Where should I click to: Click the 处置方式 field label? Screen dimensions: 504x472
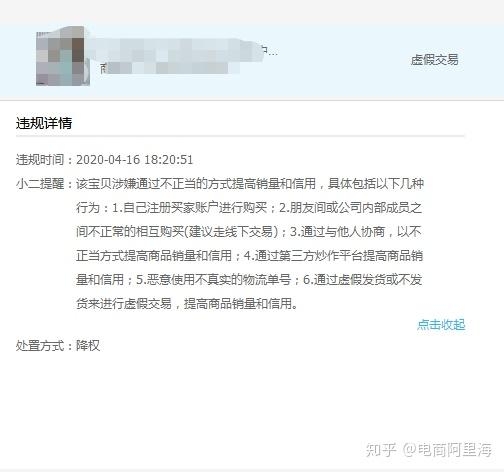[40, 346]
